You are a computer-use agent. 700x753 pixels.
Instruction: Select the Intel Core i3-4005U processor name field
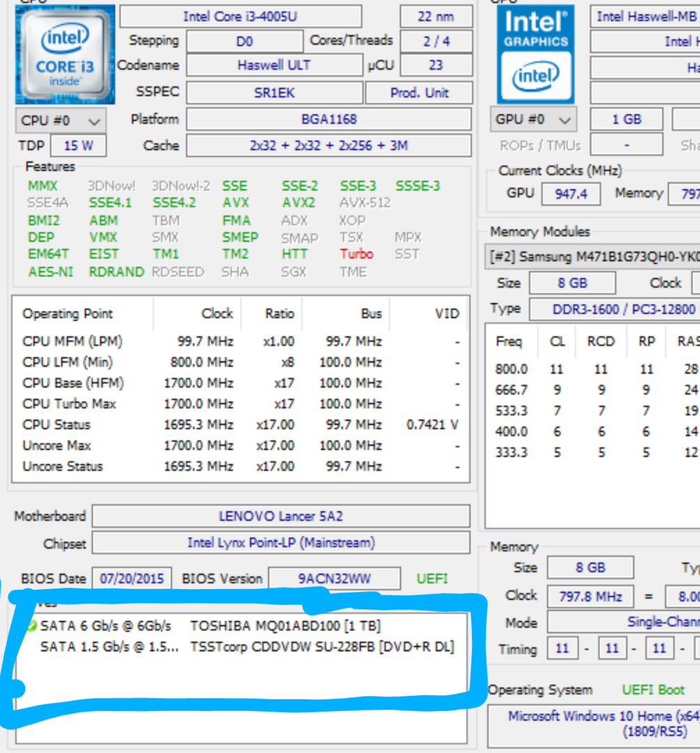pyautogui.click(x=241, y=17)
